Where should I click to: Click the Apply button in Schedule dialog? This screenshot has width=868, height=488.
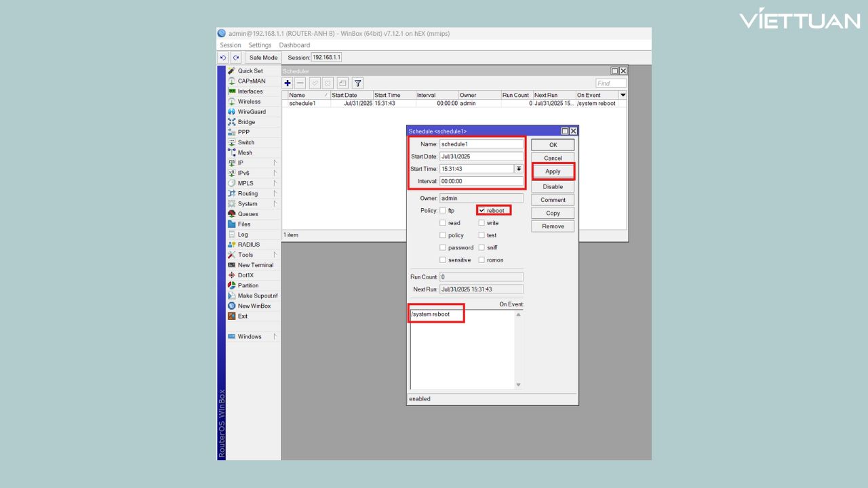coord(553,171)
